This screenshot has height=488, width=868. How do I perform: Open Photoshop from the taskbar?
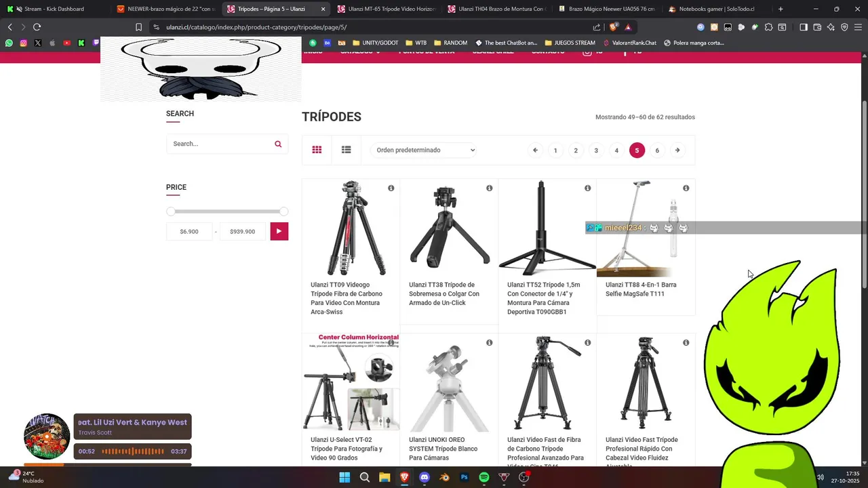click(x=465, y=477)
